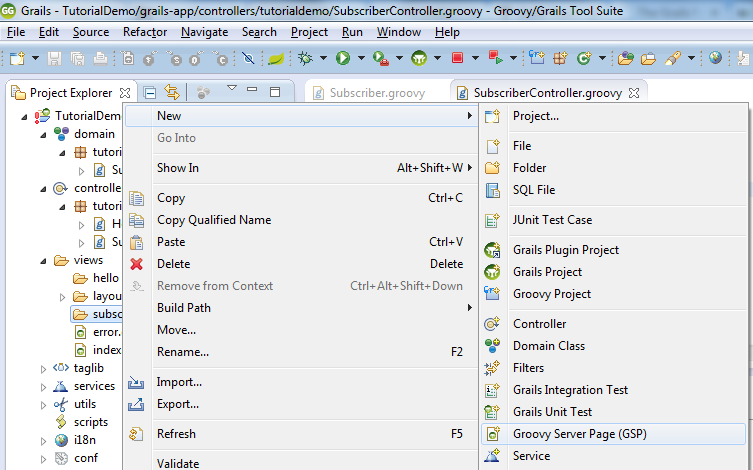
Task: Select Grails Unit Test in the New submenu
Action: (613, 412)
